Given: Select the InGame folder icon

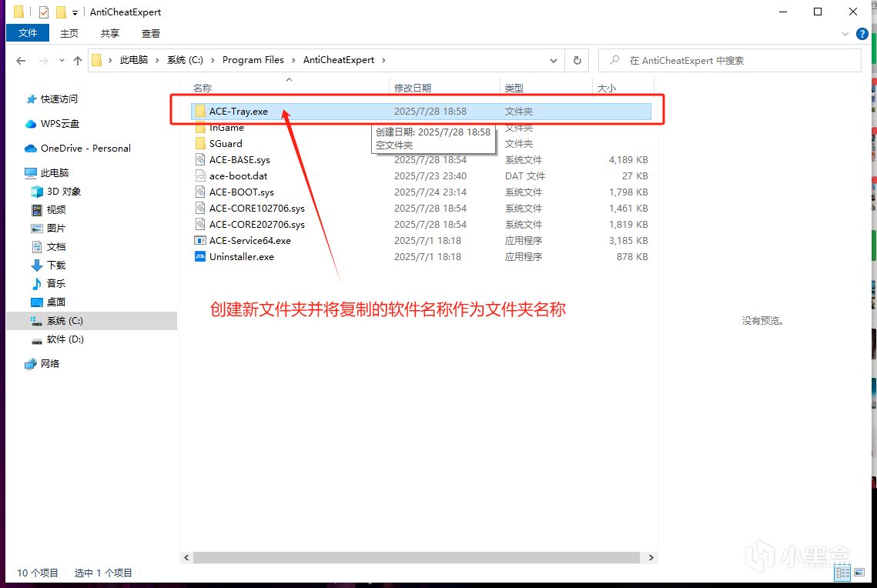Looking at the screenshot, I should [200, 128].
